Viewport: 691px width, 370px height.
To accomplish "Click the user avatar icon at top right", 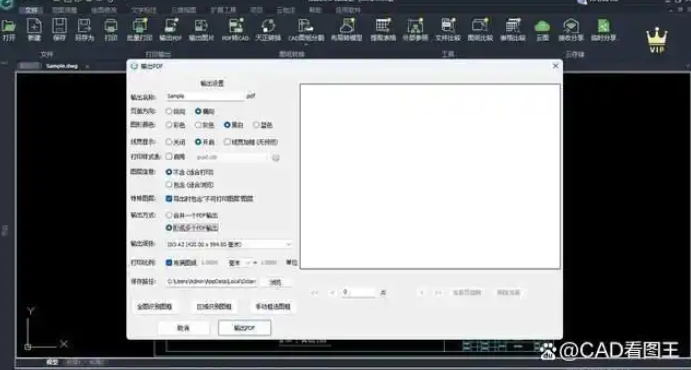I will tap(583, 2).
